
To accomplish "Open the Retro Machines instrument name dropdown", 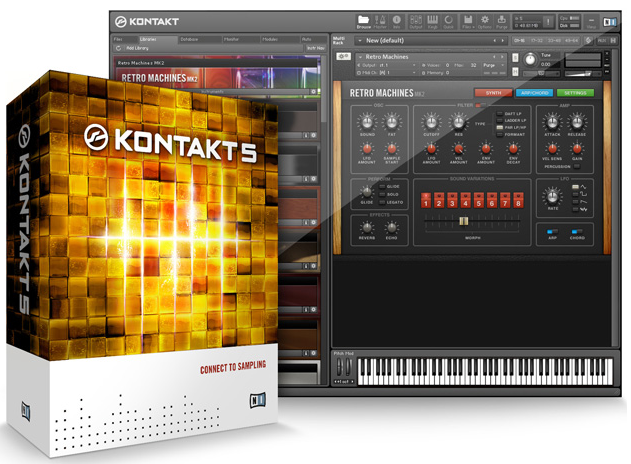I will (360, 57).
